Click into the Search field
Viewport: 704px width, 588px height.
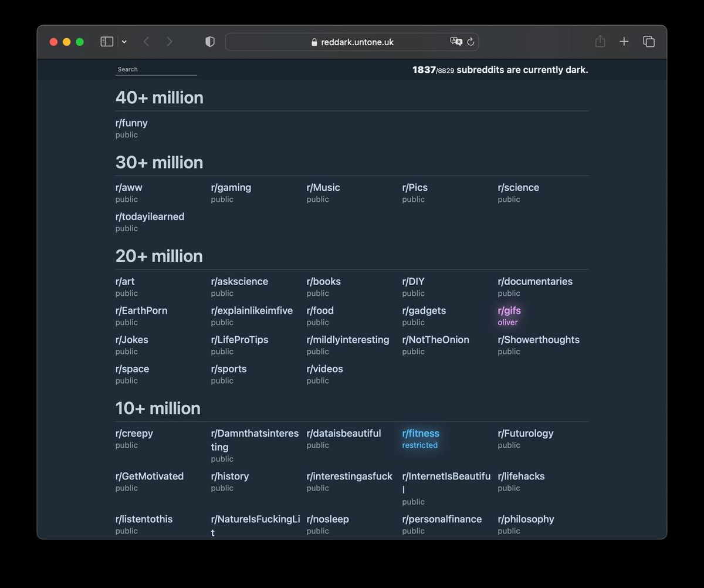coord(156,70)
